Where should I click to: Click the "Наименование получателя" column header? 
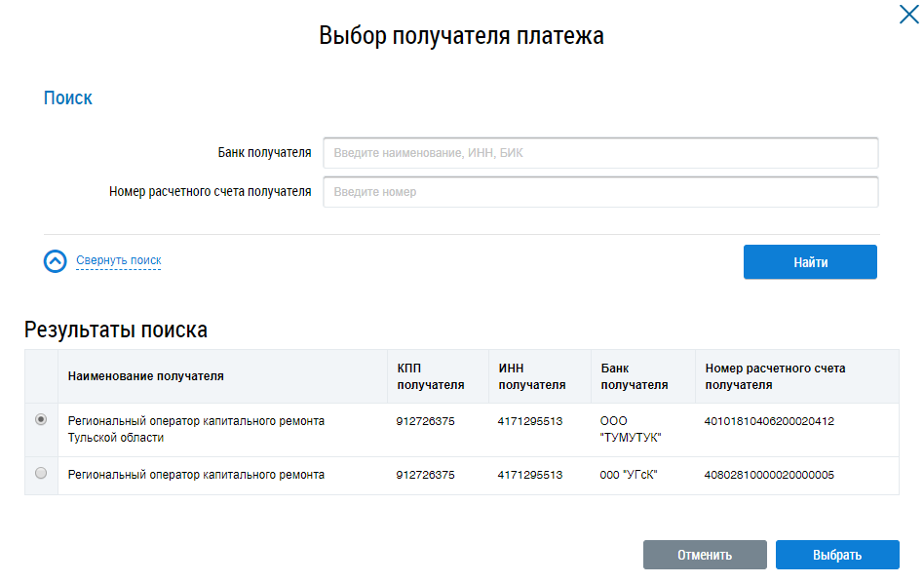pos(145,376)
